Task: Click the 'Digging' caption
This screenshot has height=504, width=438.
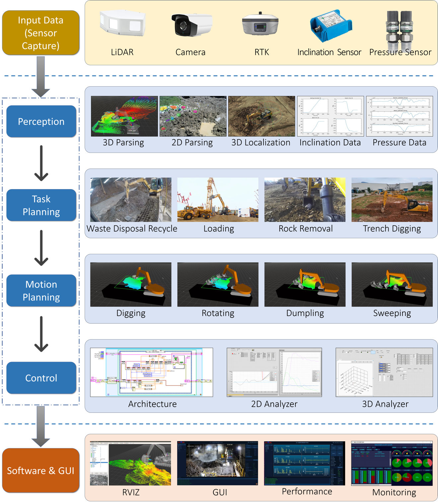Action: coord(131,313)
